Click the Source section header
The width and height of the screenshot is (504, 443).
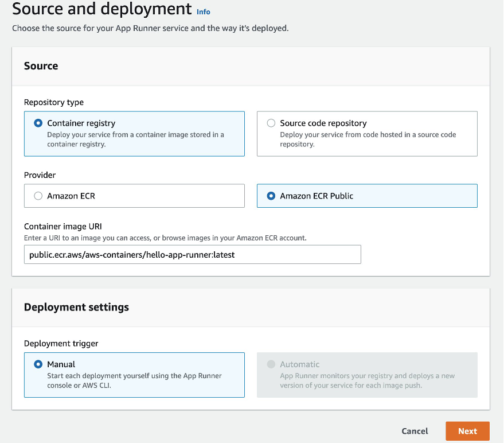[x=41, y=65]
